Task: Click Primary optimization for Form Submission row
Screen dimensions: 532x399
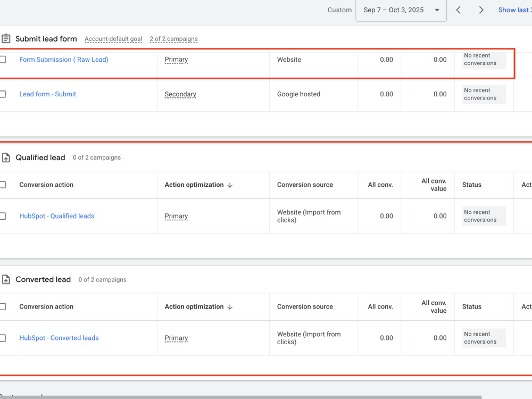Action: click(176, 60)
